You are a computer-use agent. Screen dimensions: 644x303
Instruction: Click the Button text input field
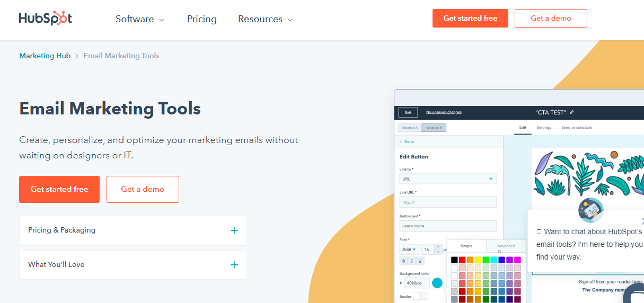click(448, 226)
